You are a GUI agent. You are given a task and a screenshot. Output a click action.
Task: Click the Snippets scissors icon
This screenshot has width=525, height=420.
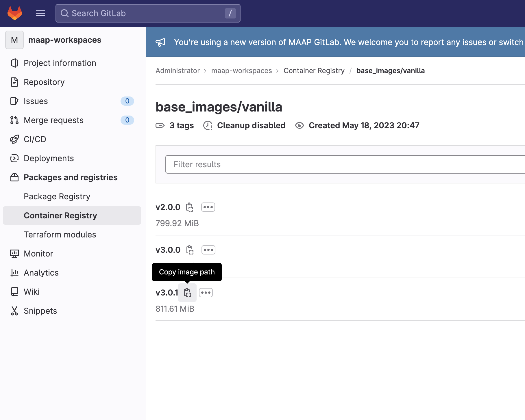14,311
